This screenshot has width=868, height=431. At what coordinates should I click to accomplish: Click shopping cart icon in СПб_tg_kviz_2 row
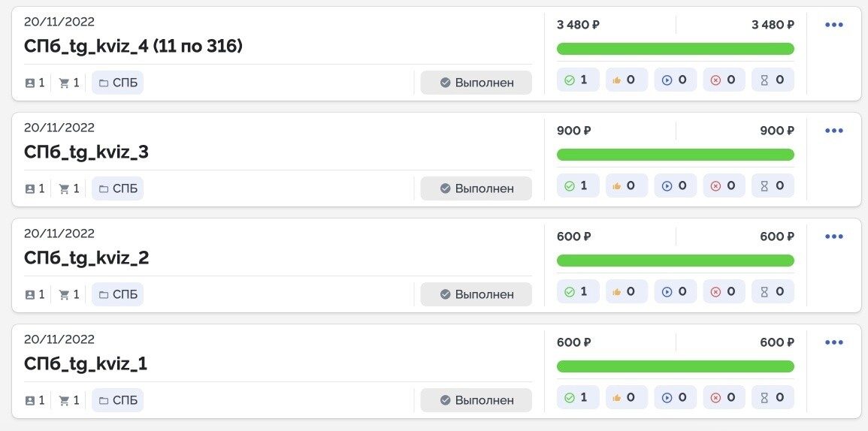64,295
